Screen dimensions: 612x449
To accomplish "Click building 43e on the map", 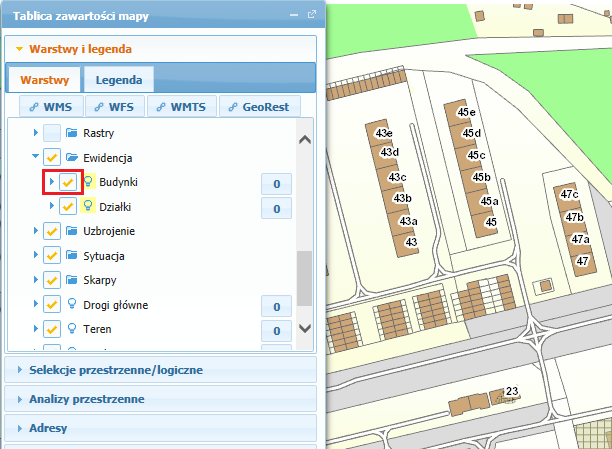I will 377,133.
